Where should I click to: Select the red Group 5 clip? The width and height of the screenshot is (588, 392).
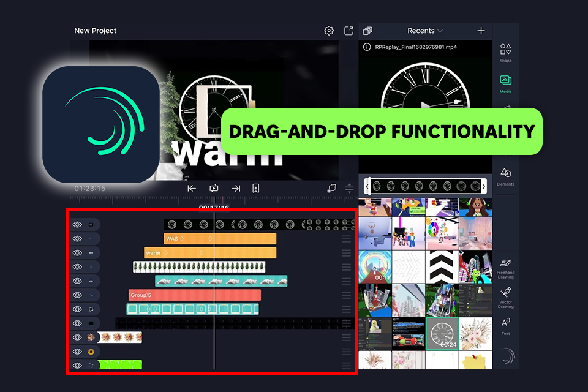(195, 295)
